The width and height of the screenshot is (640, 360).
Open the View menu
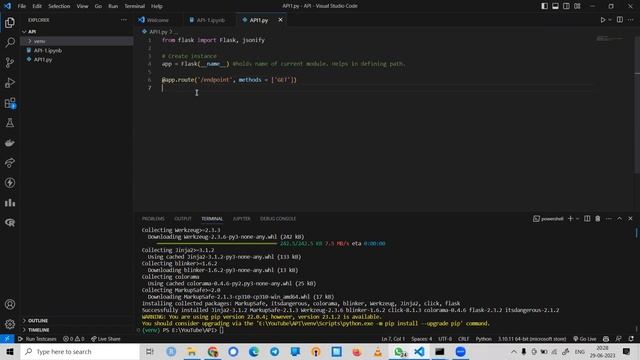point(82,6)
